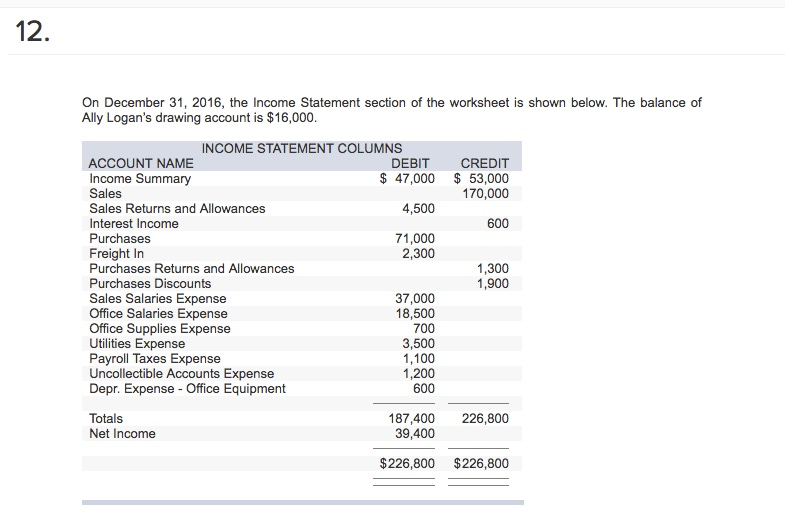Image resolution: width=785 pixels, height=520 pixels.
Task: Click the Sales credit value 170,000
Action: tap(485, 194)
